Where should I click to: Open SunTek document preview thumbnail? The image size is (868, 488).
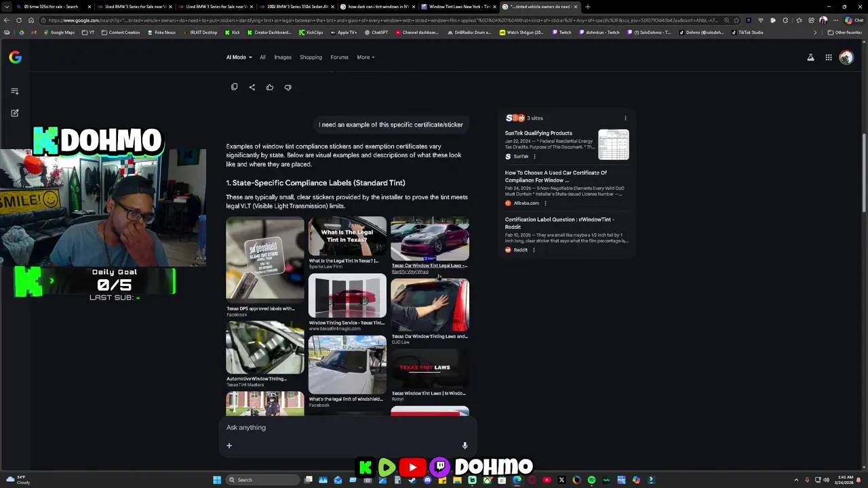614,145
